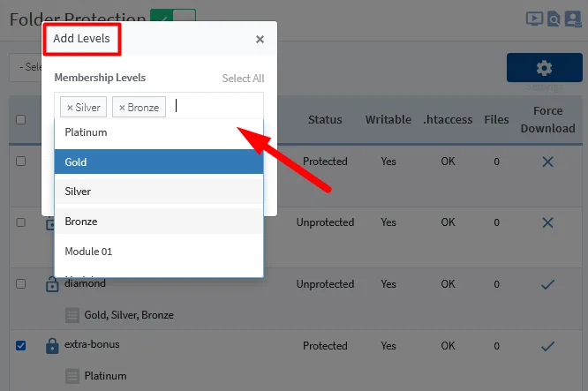Click the Platinum level text under extra-bonus

(x=105, y=376)
